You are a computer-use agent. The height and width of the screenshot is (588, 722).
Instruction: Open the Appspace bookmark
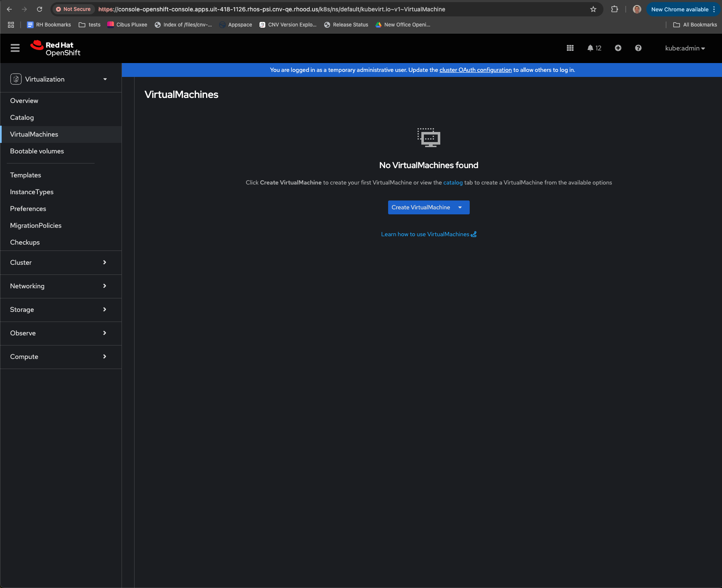point(236,25)
